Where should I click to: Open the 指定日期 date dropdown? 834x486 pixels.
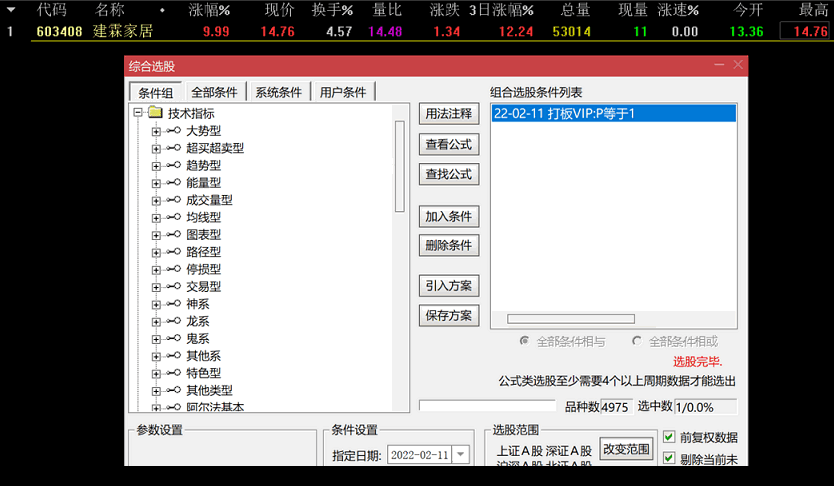coord(461,455)
